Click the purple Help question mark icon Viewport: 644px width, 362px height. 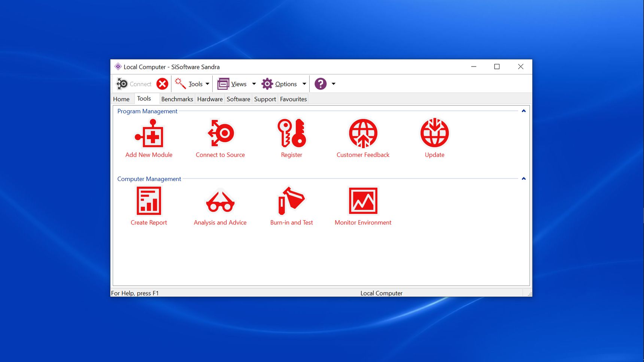click(x=321, y=84)
